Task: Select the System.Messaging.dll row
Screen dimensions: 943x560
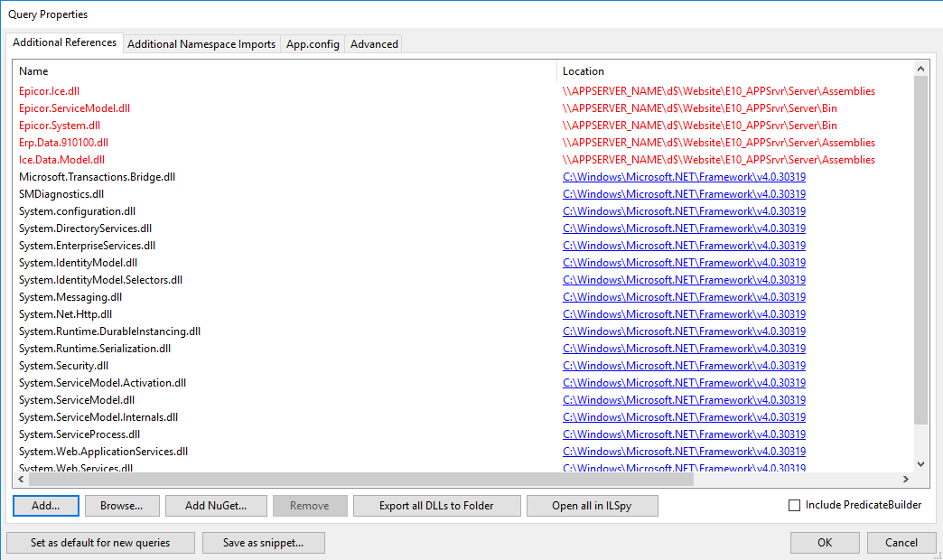Action: [70, 297]
